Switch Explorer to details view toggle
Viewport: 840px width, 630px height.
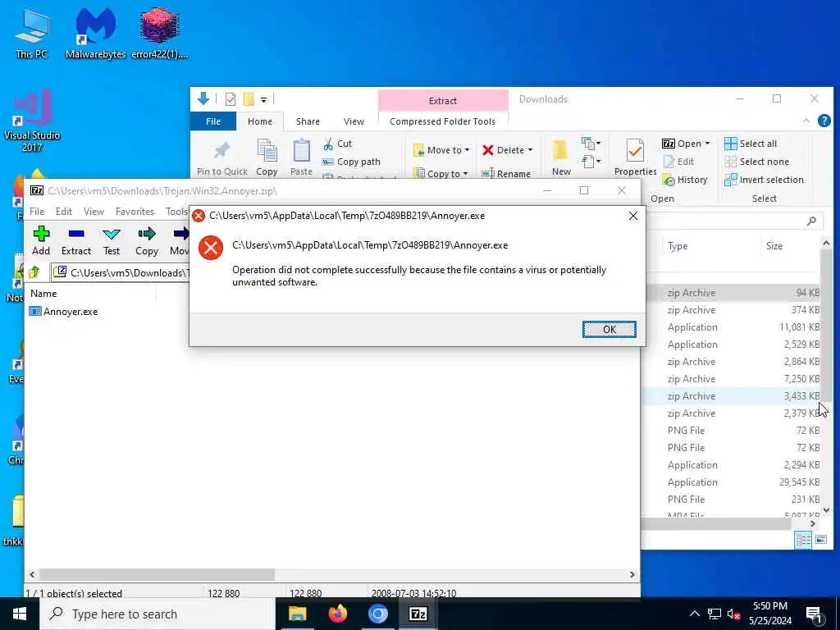803,540
